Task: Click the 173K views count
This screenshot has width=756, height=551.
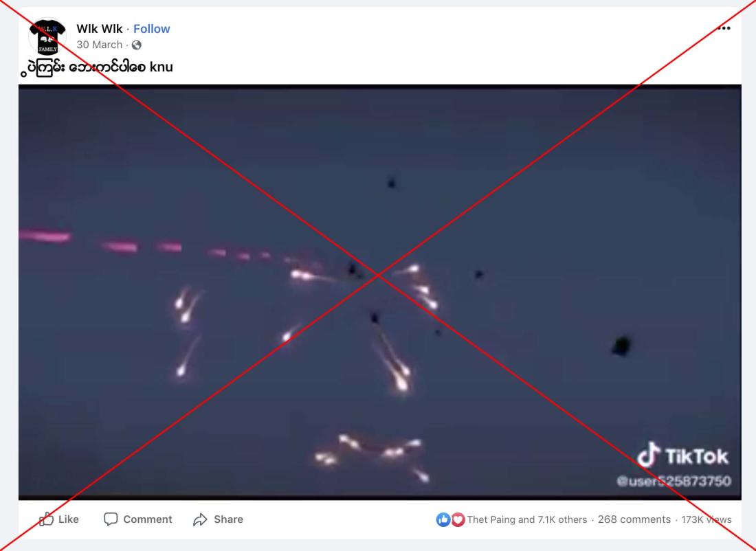Action: [x=707, y=519]
